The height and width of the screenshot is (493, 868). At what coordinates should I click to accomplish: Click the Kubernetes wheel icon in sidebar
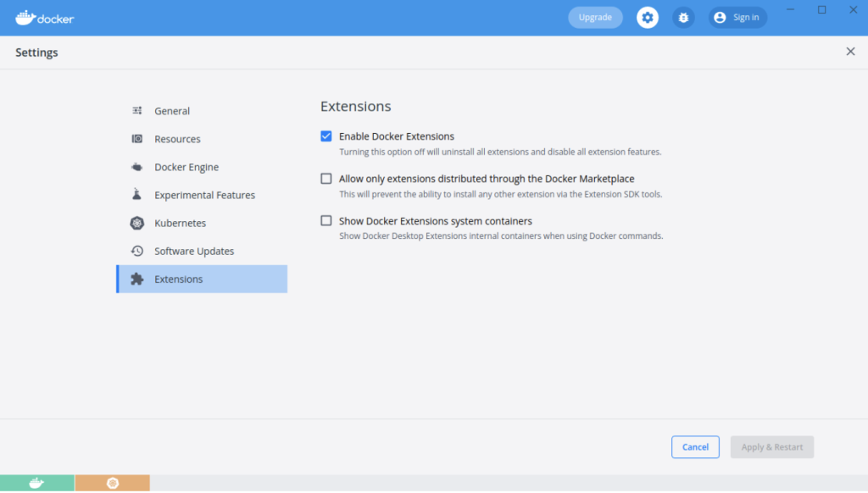click(136, 223)
